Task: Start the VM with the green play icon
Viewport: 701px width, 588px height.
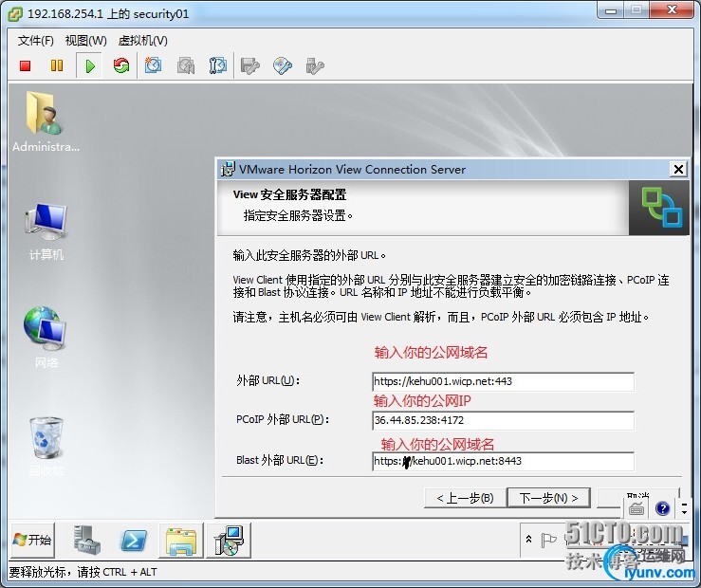Action: [90, 66]
